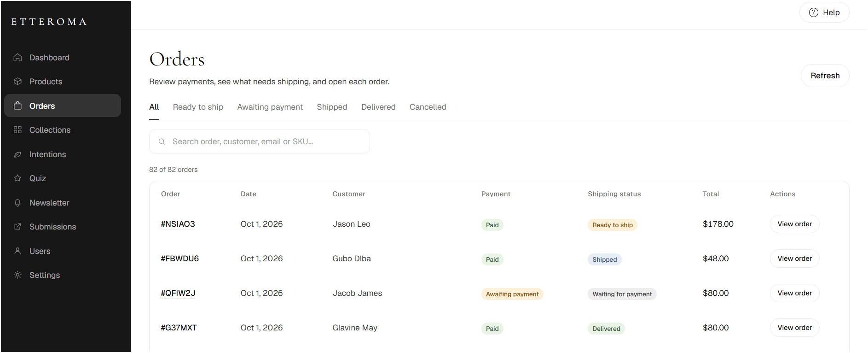
Task: Select the Delivered tab
Action: pos(378,107)
